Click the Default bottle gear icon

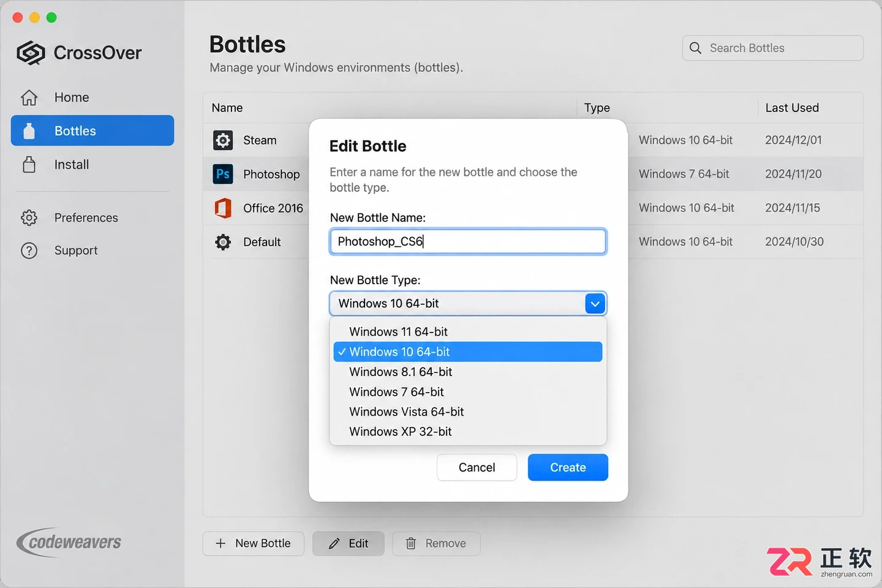pos(223,242)
